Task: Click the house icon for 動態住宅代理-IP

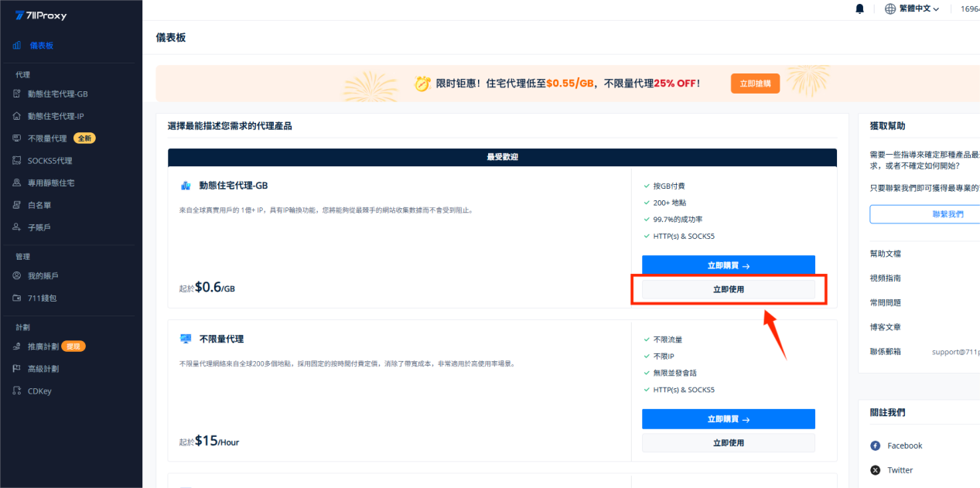Action: pos(17,116)
